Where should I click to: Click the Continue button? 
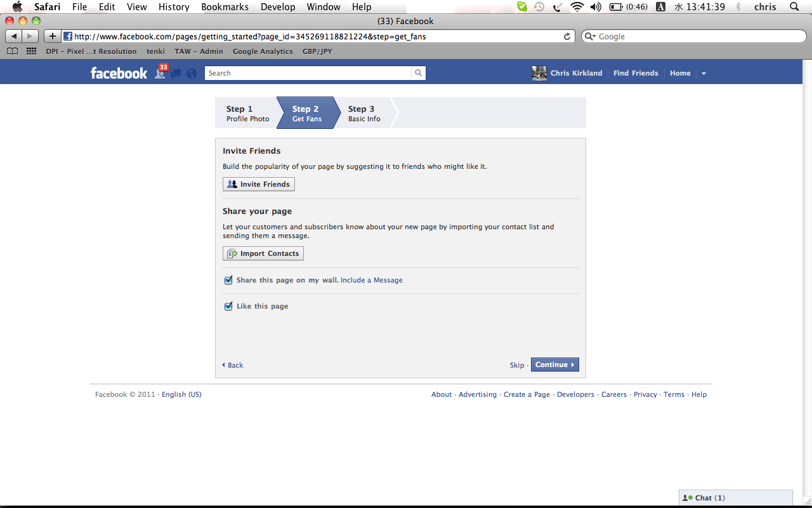click(555, 364)
